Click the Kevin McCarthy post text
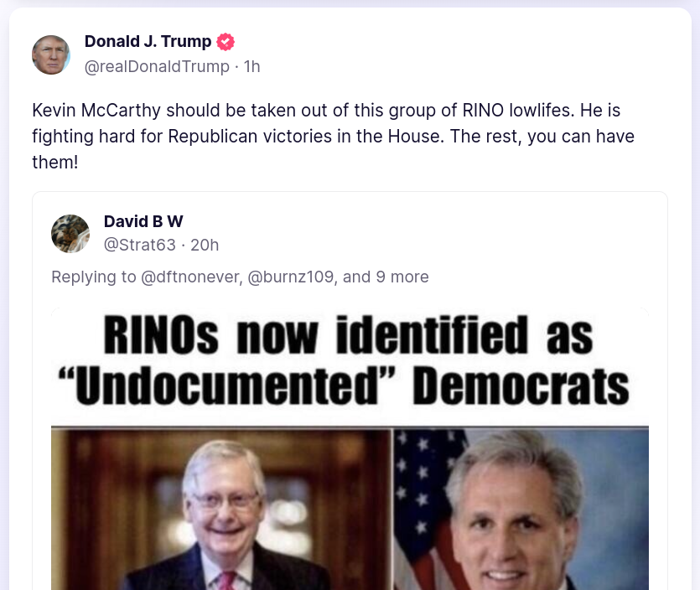700x590 pixels. click(333, 136)
